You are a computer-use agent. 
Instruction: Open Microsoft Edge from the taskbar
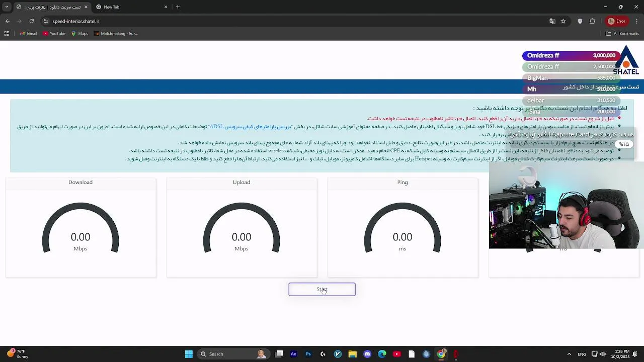click(x=382, y=354)
